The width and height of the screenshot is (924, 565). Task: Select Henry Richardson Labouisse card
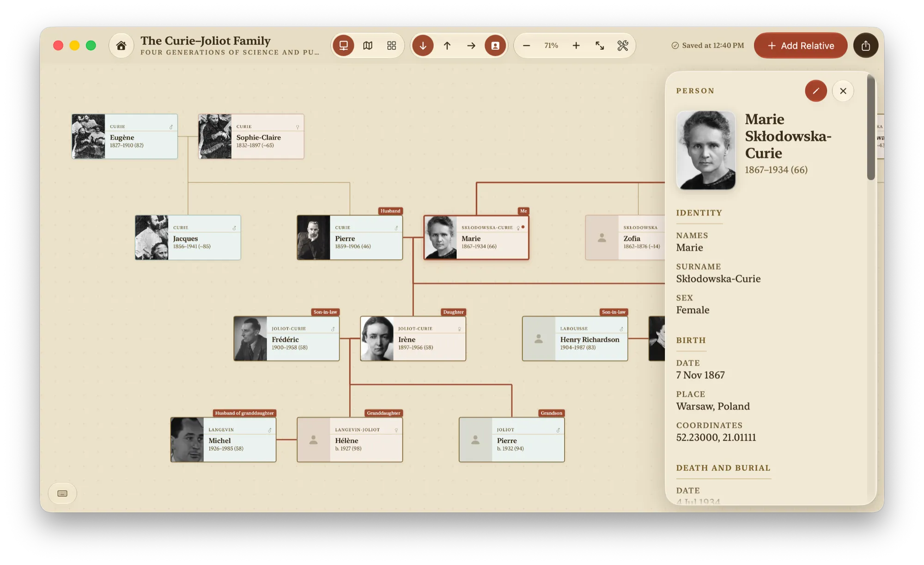pos(575,338)
